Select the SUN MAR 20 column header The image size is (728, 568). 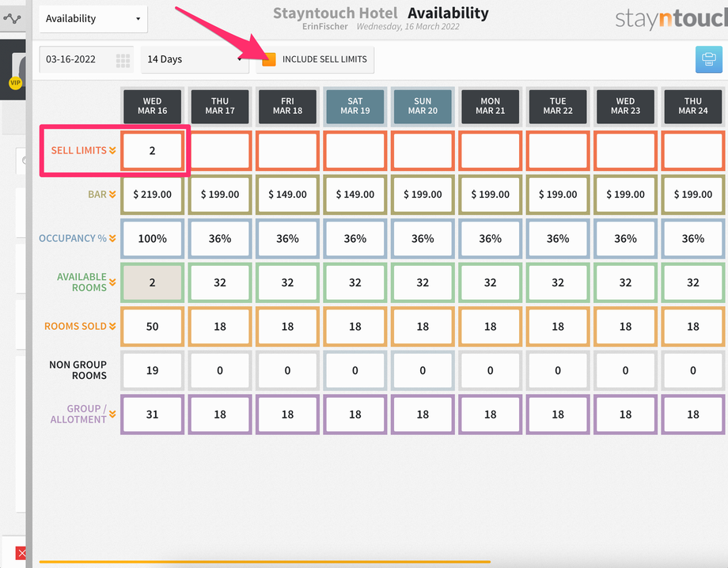tap(423, 106)
